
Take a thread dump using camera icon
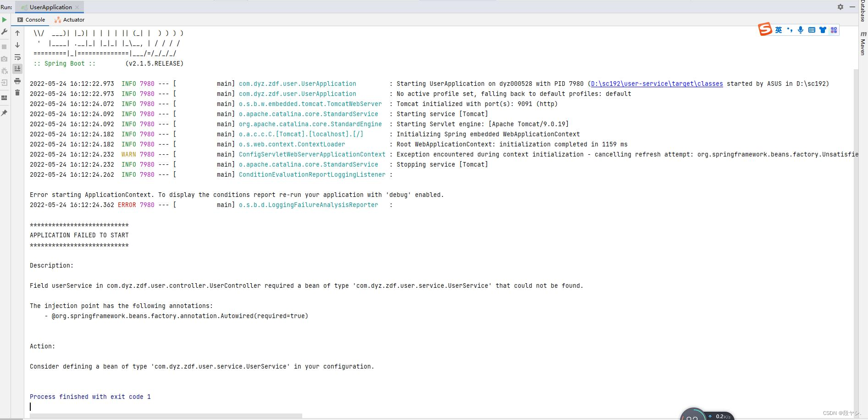[x=5, y=57]
